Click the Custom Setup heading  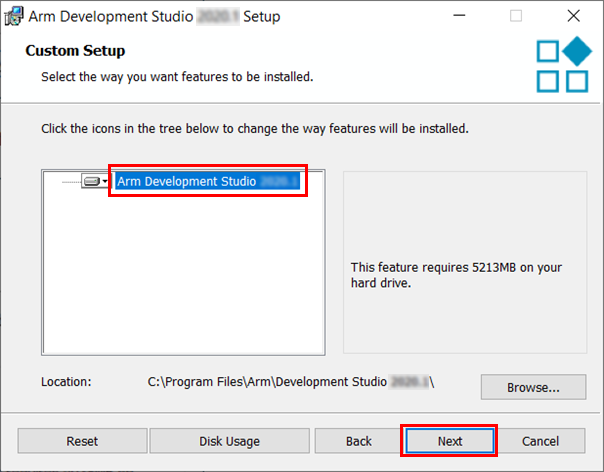click(x=75, y=50)
